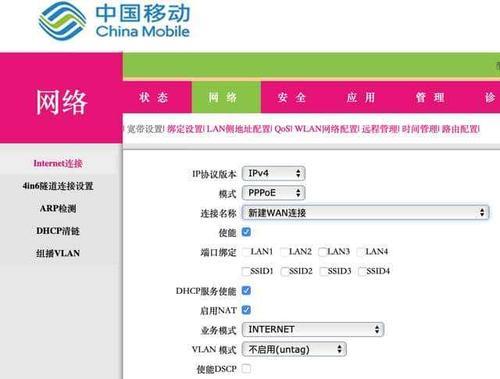Check the SSID4 binding box
This screenshot has width=500, height=379.
pos(362,271)
